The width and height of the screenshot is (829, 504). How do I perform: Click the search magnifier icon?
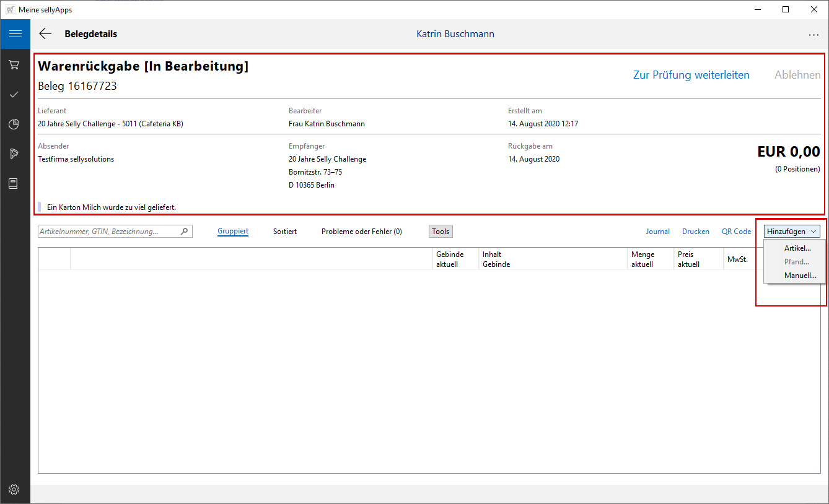(x=185, y=232)
